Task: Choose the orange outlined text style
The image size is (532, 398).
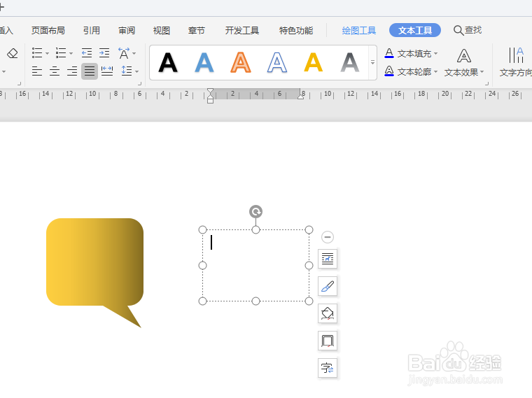Action: click(241, 63)
